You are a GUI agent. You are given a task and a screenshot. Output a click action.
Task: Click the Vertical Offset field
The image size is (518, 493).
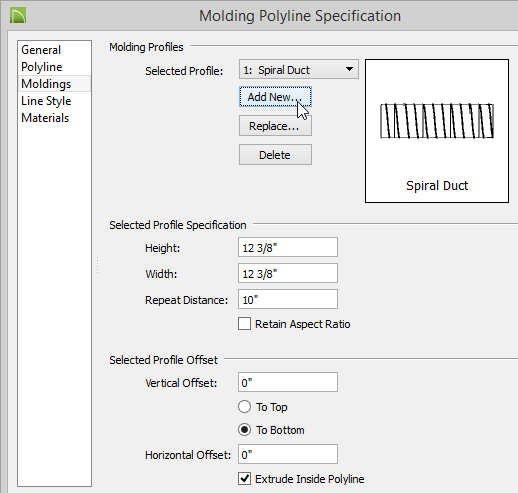288,382
